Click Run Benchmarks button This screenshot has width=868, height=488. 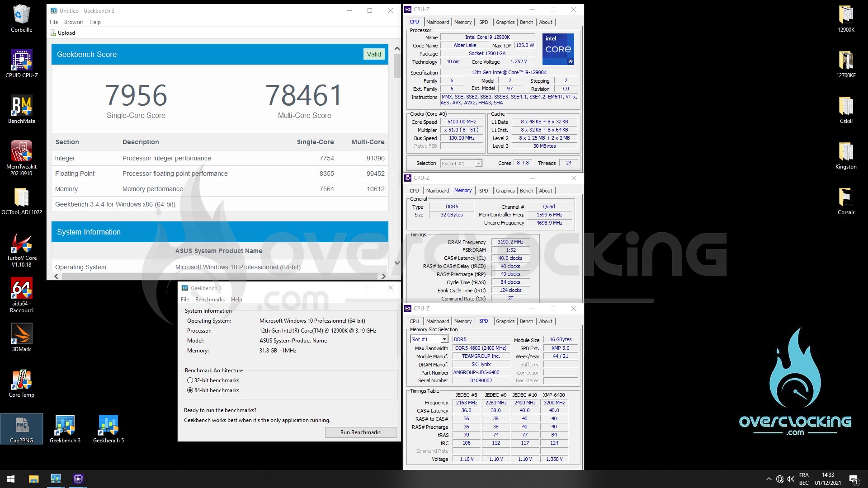tap(360, 432)
